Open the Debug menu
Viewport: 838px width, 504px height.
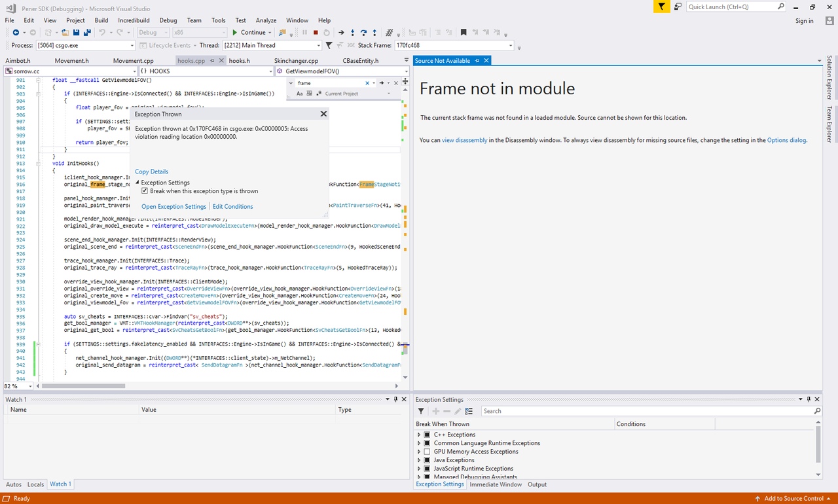pos(168,20)
